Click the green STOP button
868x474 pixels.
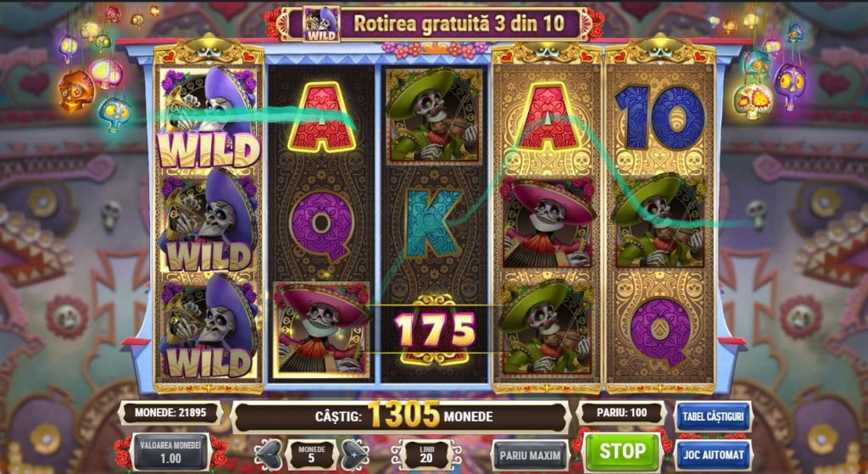coord(623,452)
